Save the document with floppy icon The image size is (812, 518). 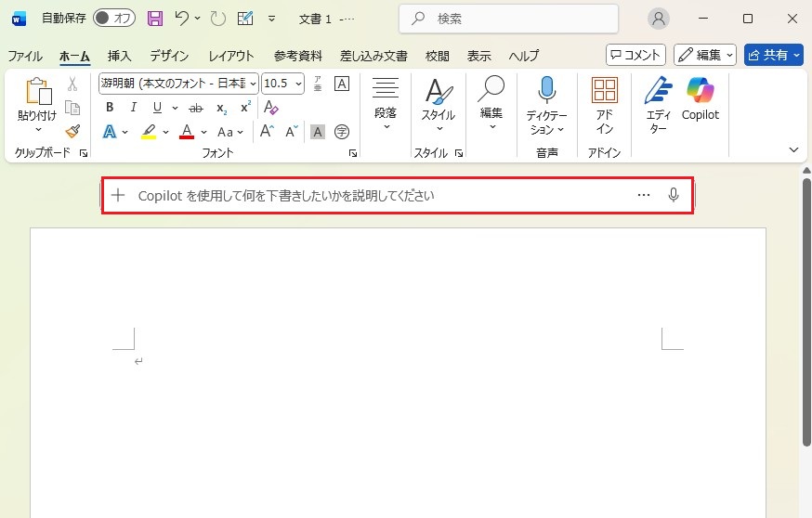coord(155,19)
